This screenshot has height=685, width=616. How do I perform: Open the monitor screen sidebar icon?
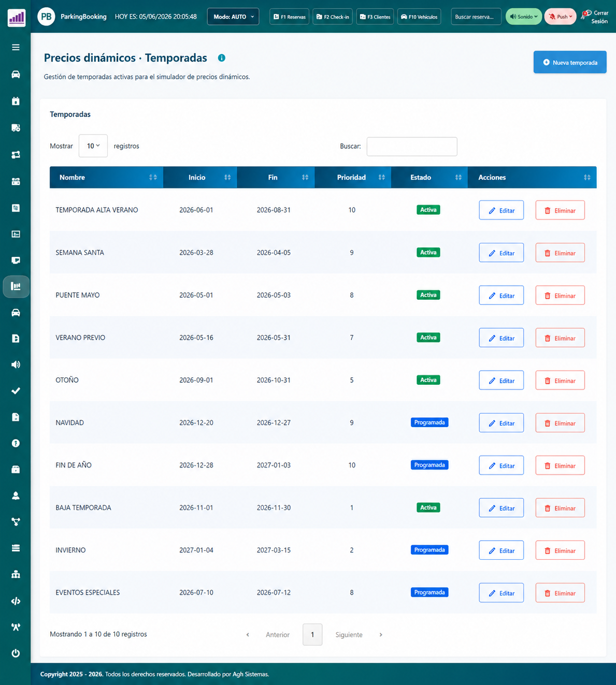coord(16,260)
